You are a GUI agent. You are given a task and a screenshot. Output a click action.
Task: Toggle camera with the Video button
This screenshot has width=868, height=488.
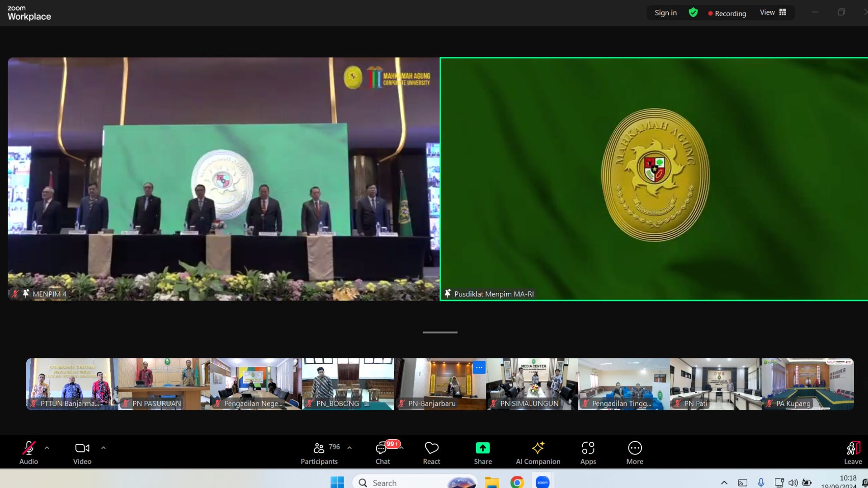point(82,448)
